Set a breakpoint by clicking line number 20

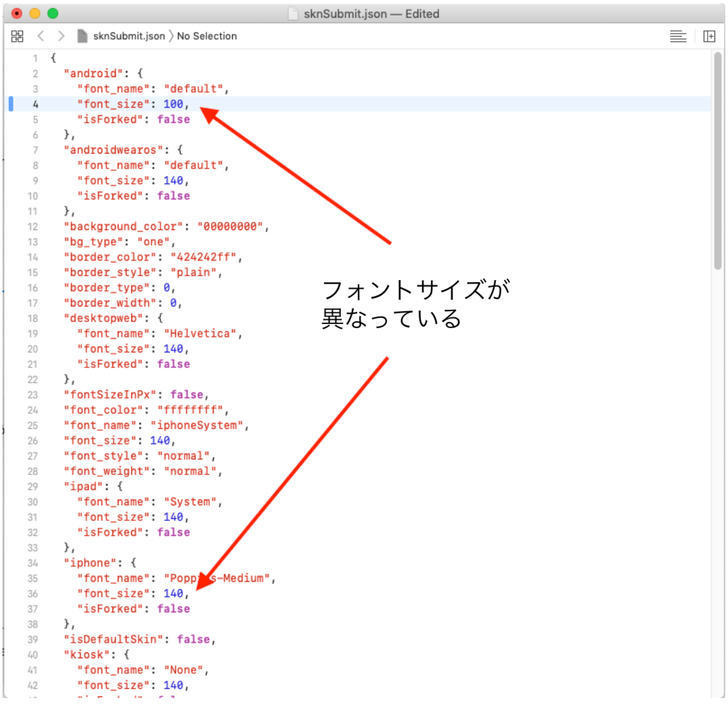(35, 348)
